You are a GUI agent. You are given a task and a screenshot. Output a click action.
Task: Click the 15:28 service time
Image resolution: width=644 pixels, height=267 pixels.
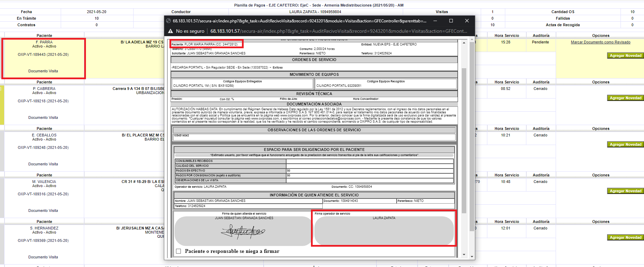pos(506,42)
